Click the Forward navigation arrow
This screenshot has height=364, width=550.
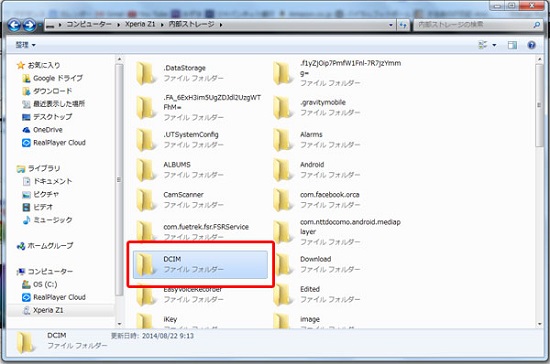[x=29, y=25]
